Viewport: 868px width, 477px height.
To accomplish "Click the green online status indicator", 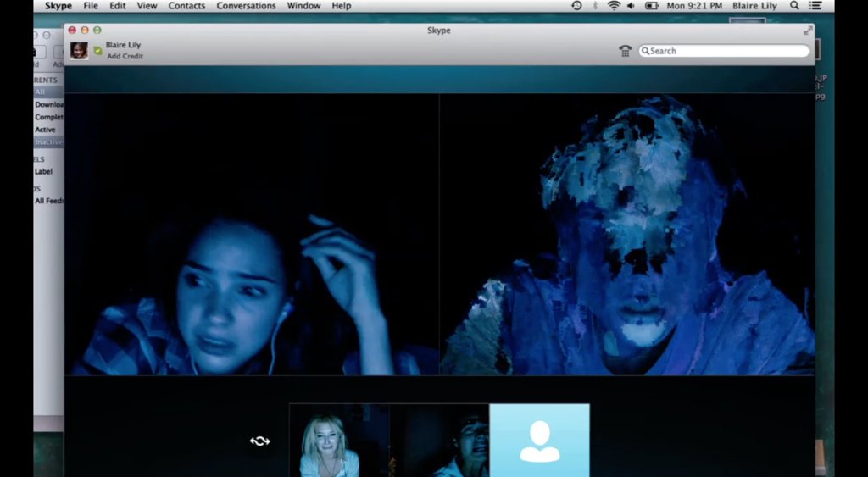I will click(98, 51).
